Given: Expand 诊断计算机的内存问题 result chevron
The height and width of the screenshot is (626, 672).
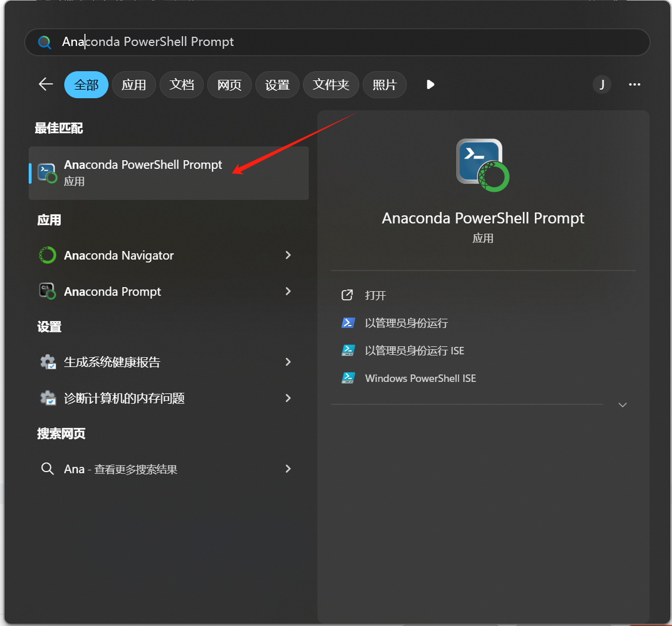Looking at the screenshot, I should pyautogui.click(x=288, y=398).
